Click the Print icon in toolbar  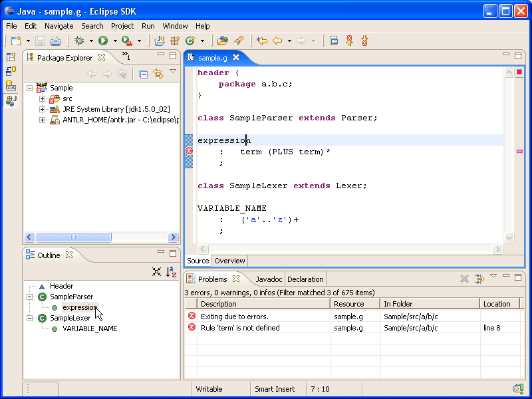(x=55, y=41)
